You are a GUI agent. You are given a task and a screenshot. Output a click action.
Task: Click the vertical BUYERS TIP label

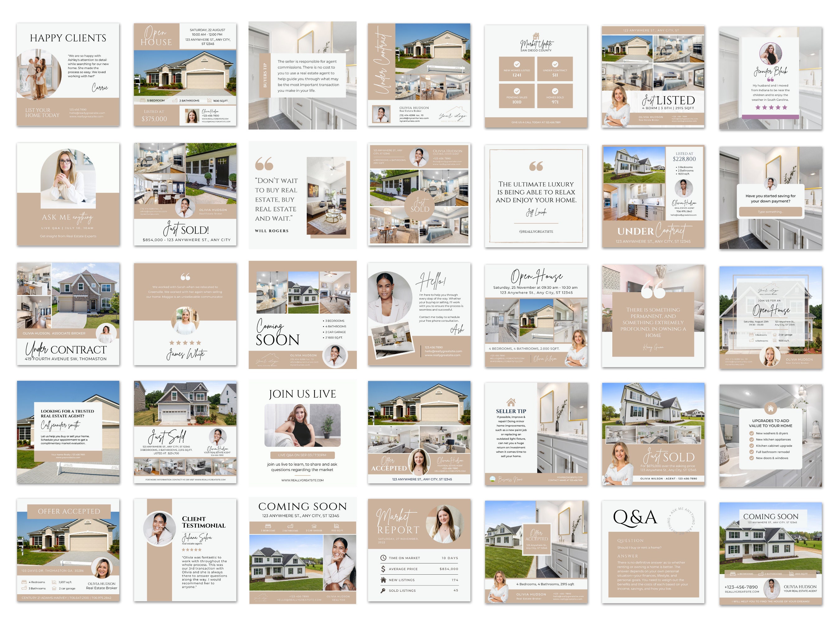tap(265, 76)
